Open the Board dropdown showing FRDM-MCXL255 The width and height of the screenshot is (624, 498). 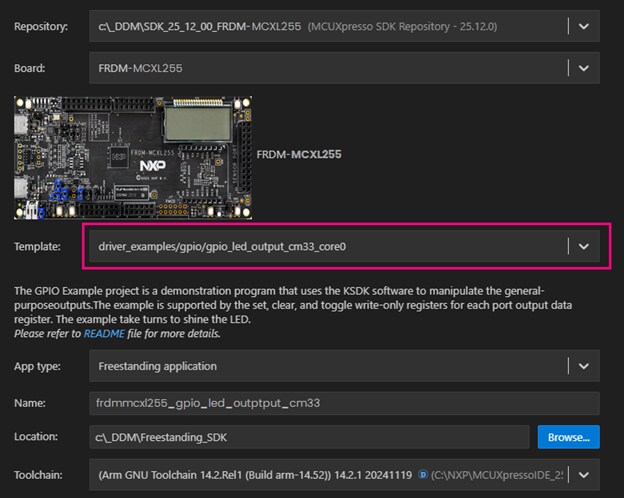point(344,68)
